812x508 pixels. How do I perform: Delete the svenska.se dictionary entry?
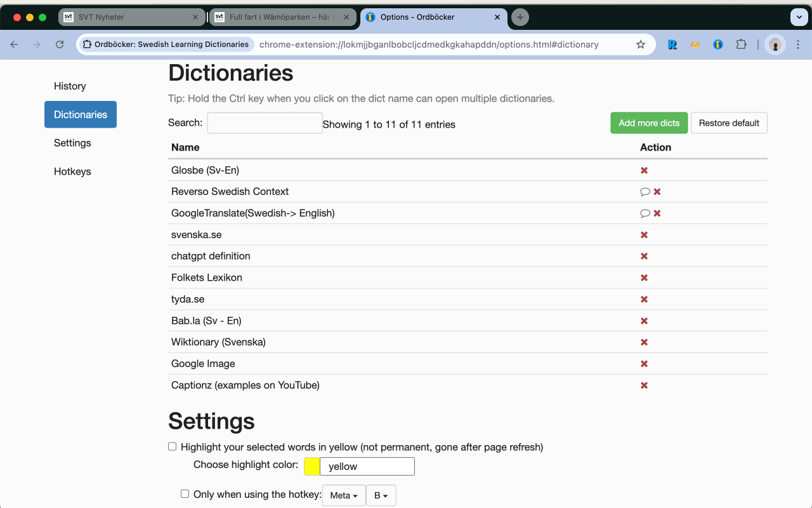[644, 235]
